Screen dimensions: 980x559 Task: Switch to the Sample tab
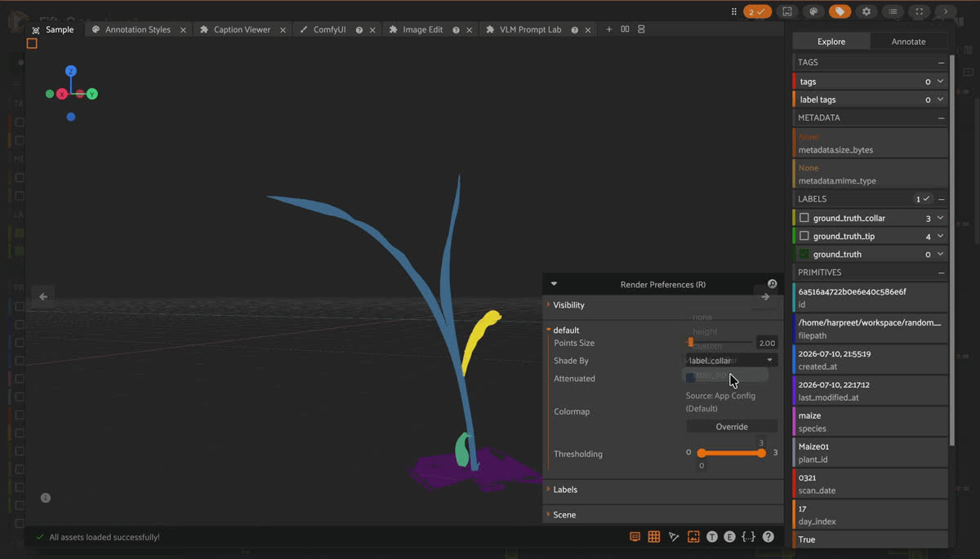coord(53,29)
